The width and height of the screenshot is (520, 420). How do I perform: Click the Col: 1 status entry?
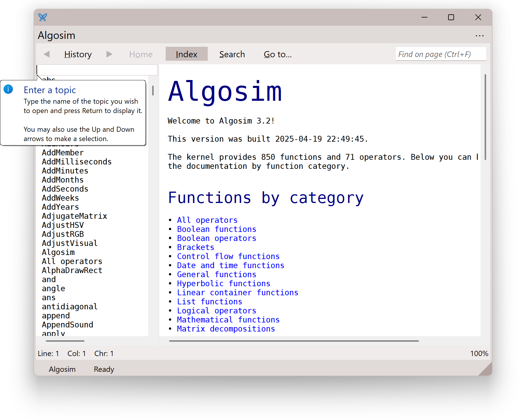pyautogui.click(x=77, y=353)
